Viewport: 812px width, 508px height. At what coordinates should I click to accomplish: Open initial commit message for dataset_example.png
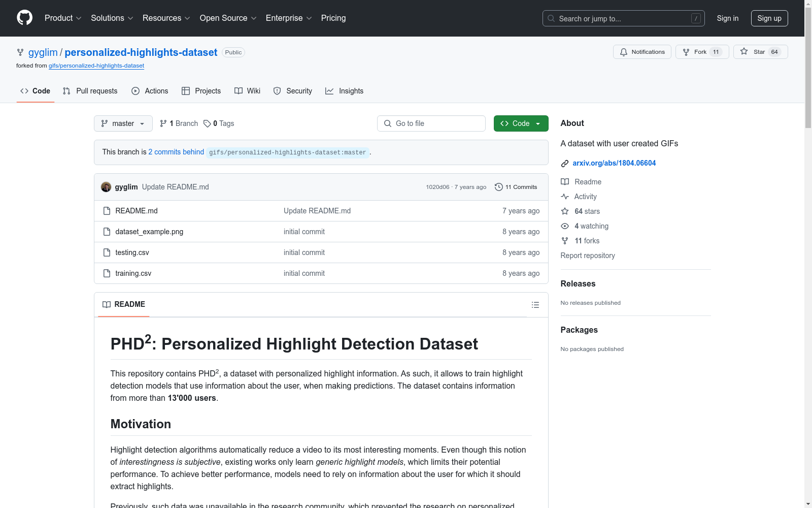point(304,232)
